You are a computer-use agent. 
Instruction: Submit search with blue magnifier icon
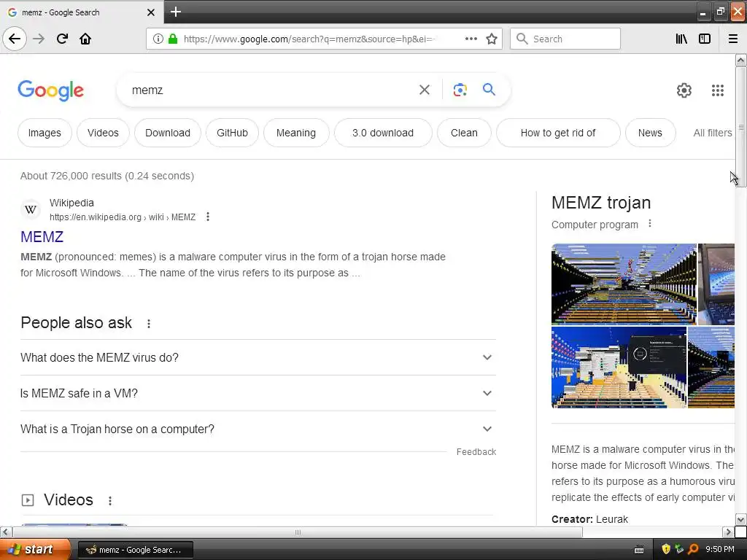click(489, 89)
